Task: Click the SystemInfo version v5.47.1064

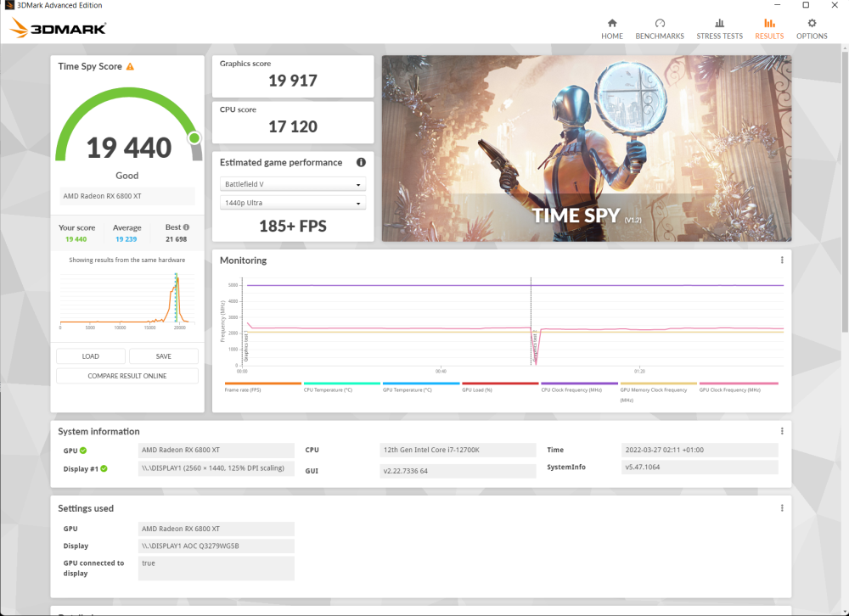Action: coord(700,468)
